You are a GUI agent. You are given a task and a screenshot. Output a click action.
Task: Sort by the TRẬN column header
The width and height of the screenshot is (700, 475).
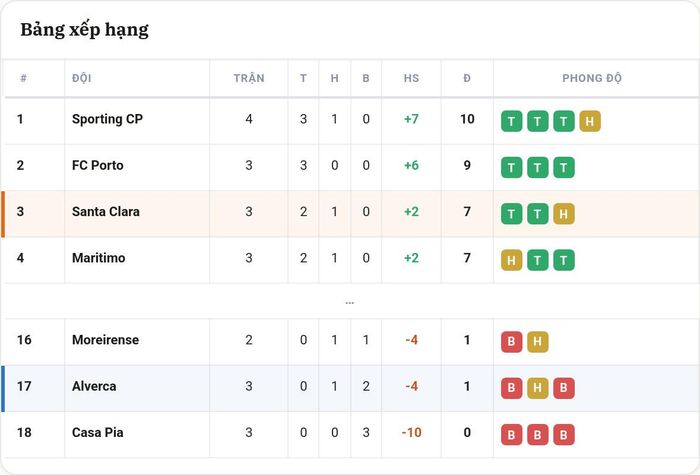(249, 78)
